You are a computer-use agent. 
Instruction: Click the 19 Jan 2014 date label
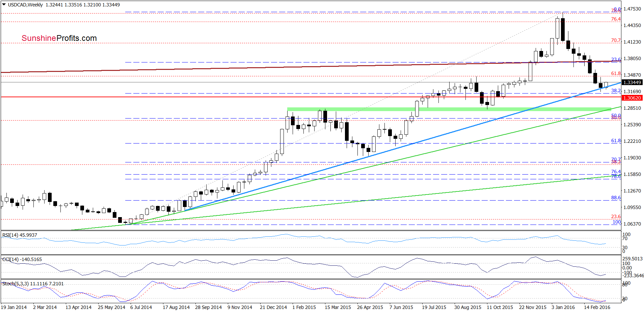click(x=14, y=307)
